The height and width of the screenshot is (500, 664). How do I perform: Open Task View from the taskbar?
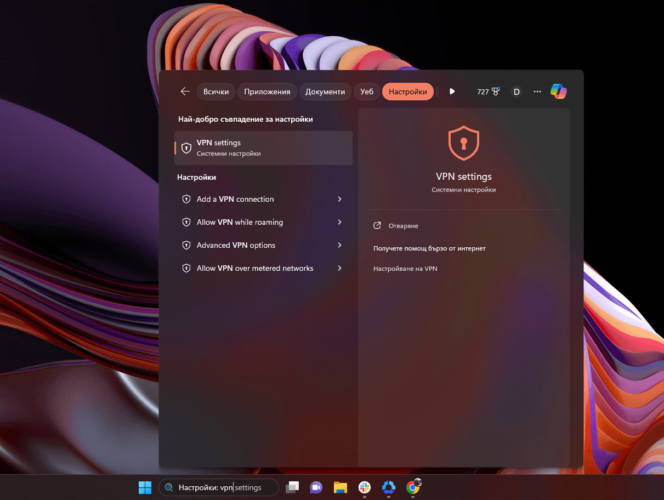click(x=292, y=487)
